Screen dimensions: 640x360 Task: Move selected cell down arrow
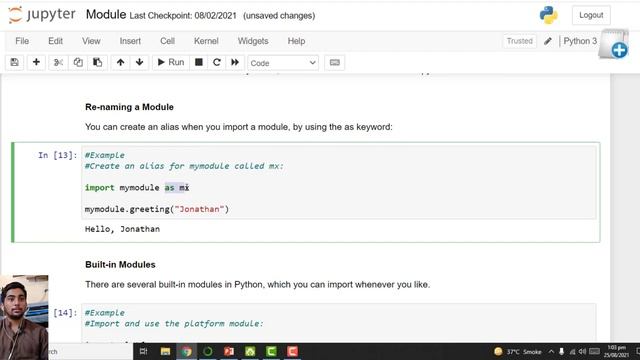tap(140, 62)
